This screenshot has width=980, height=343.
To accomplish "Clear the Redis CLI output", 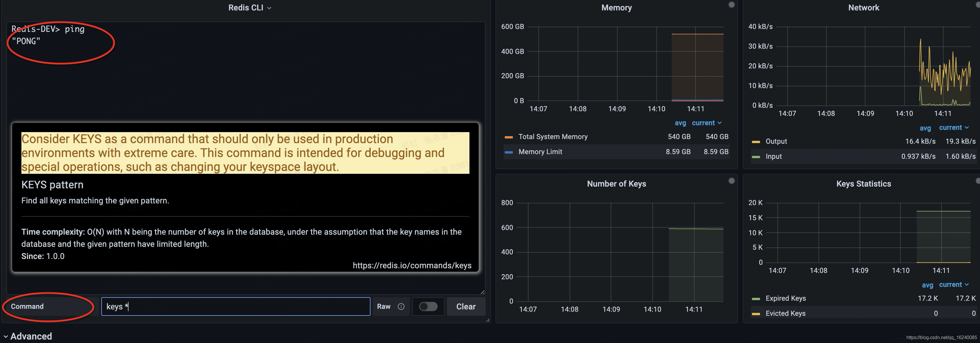I will (466, 306).
